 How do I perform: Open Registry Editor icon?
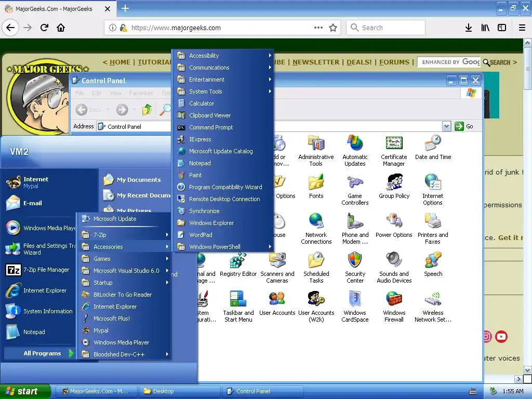coord(238,264)
